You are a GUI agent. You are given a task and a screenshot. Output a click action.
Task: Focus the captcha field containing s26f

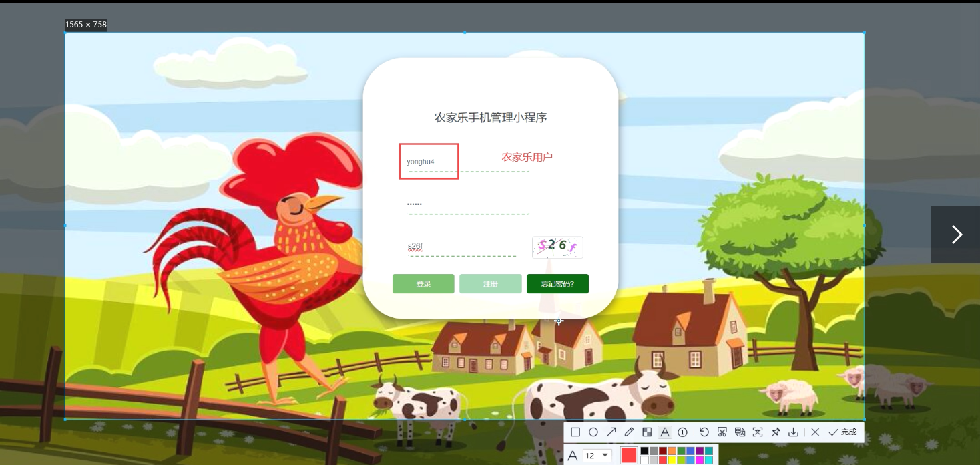(462, 247)
